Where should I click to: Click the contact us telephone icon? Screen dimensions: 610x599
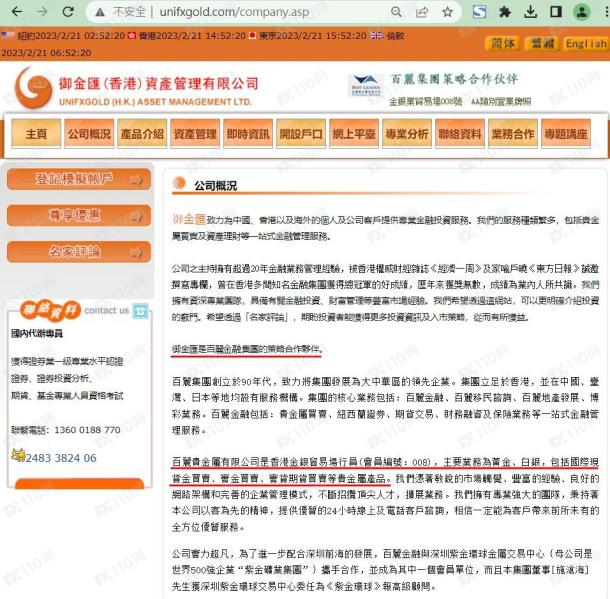point(140,310)
